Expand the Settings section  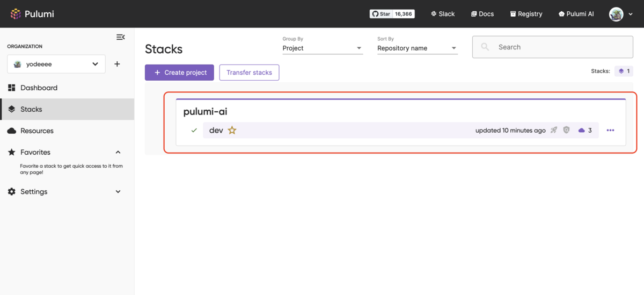coord(118,191)
